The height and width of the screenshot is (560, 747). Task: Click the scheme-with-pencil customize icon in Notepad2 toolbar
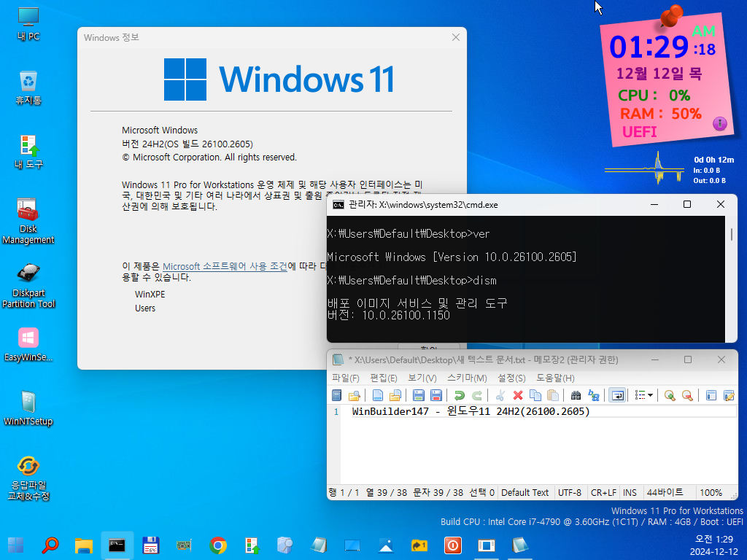(729, 395)
